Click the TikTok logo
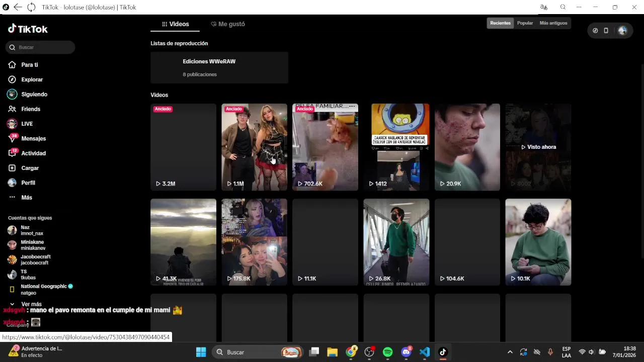 tap(28, 29)
